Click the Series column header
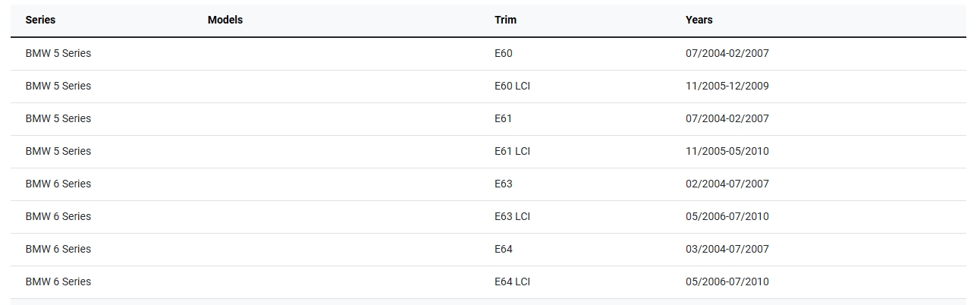 tap(41, 20)
